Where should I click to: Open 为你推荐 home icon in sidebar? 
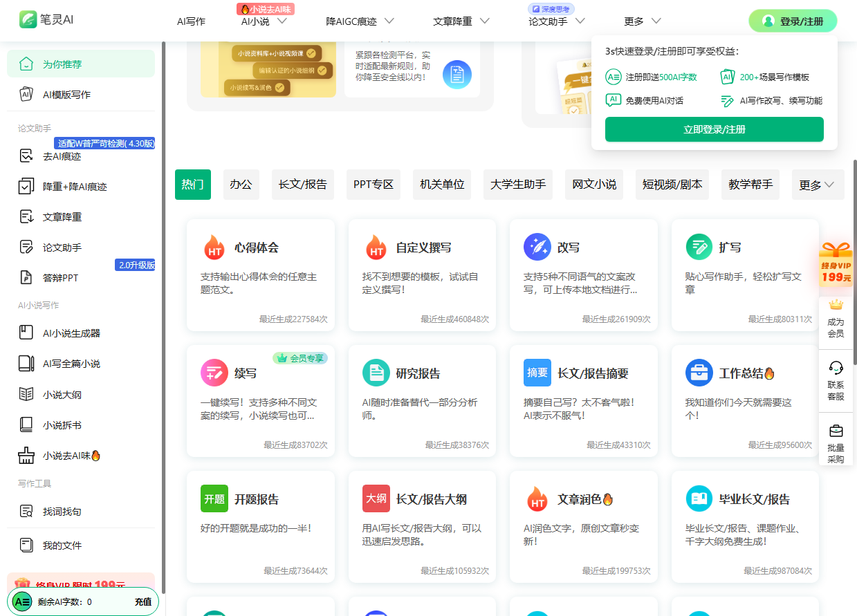(x=26, y=64)
